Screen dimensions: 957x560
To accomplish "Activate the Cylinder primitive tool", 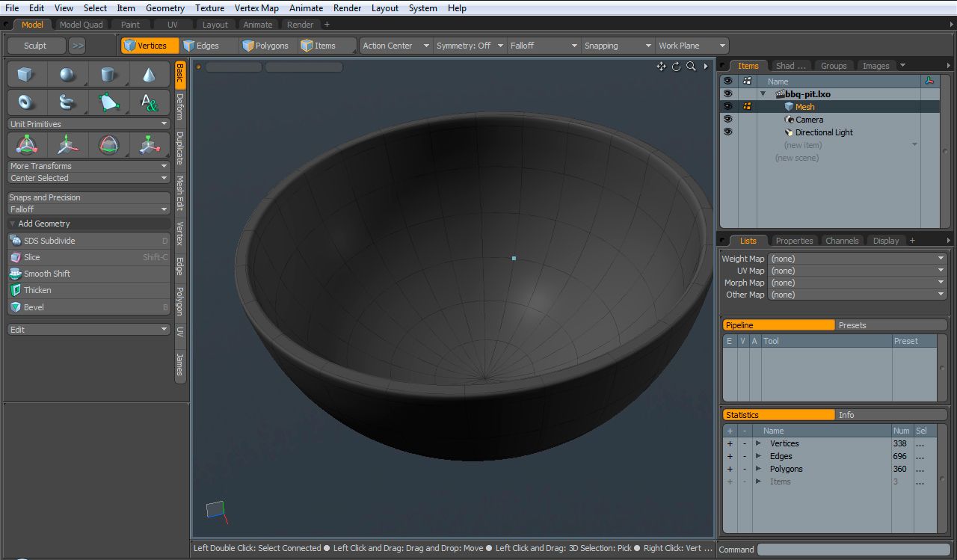I will [x=108, y=74].
